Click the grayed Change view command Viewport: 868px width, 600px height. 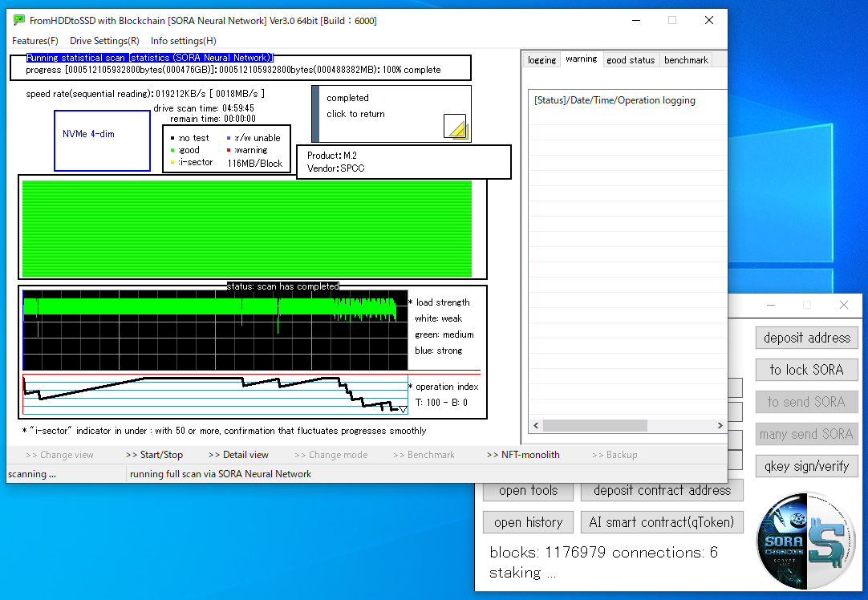(x=60, y=455)
